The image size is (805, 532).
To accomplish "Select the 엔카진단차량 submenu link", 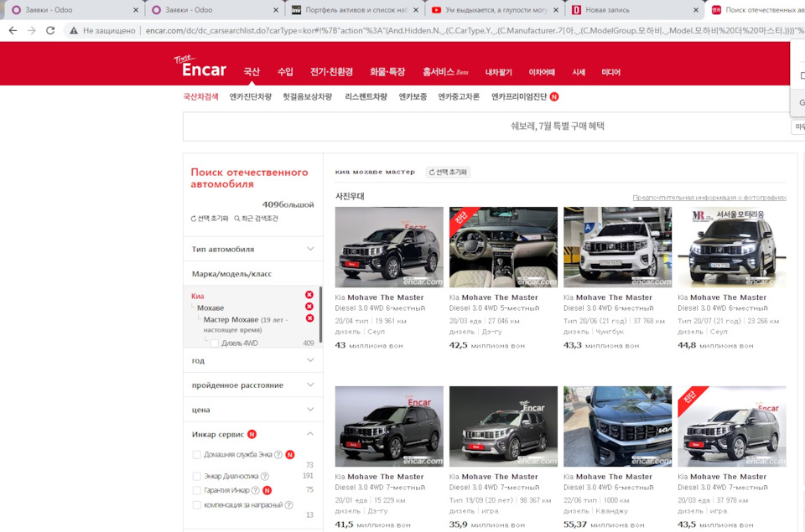I will pyautogui.click(x=251, y=96).
